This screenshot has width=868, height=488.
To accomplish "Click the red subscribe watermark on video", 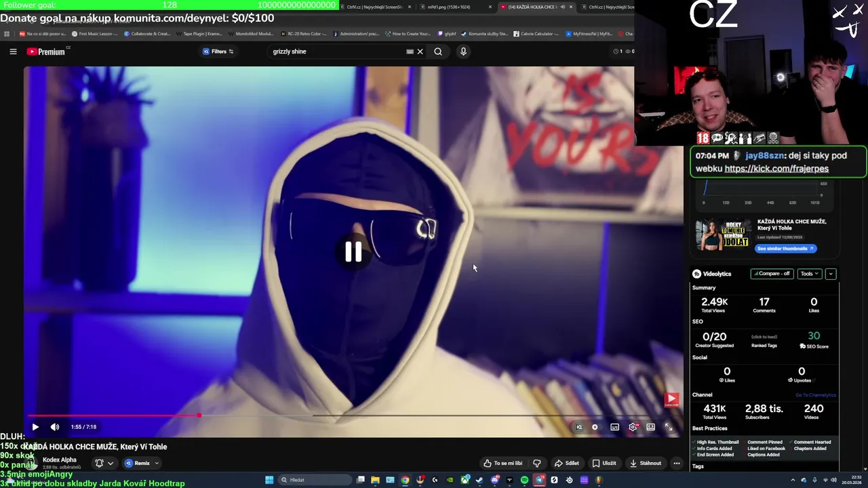I will (671, 400).
